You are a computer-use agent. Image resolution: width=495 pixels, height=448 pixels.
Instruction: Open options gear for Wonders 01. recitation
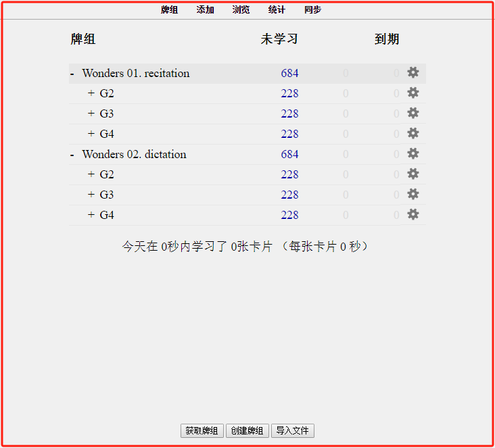point(413,72)
